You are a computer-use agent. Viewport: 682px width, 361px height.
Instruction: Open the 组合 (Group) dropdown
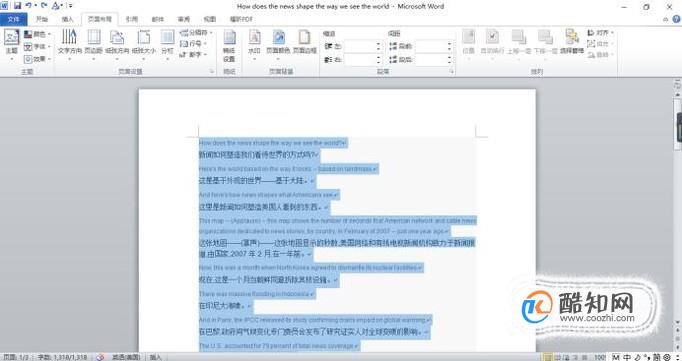pos(600,43)
